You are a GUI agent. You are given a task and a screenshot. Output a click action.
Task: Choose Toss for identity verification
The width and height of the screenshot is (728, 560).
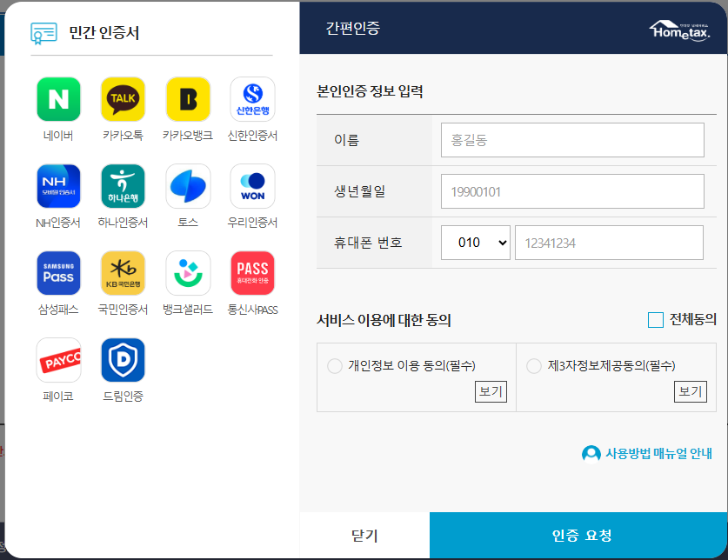[x=188, y=185]
